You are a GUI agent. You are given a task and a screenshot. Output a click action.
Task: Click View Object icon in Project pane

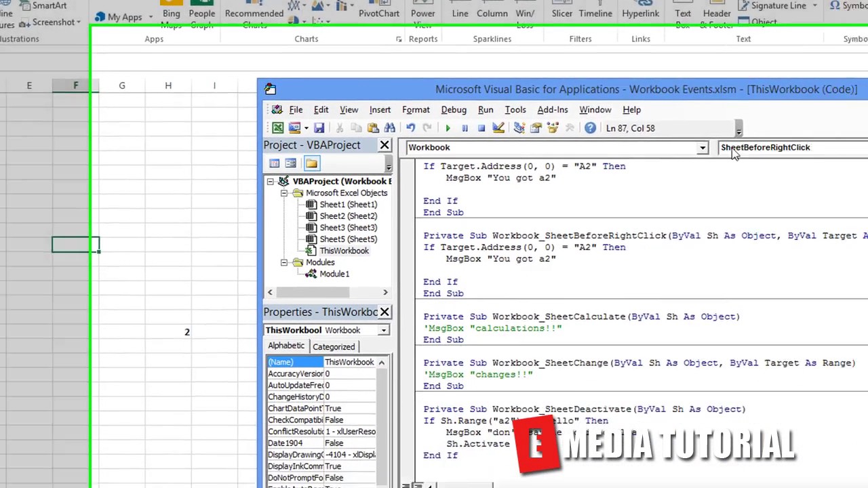click(x=290, y=163)
